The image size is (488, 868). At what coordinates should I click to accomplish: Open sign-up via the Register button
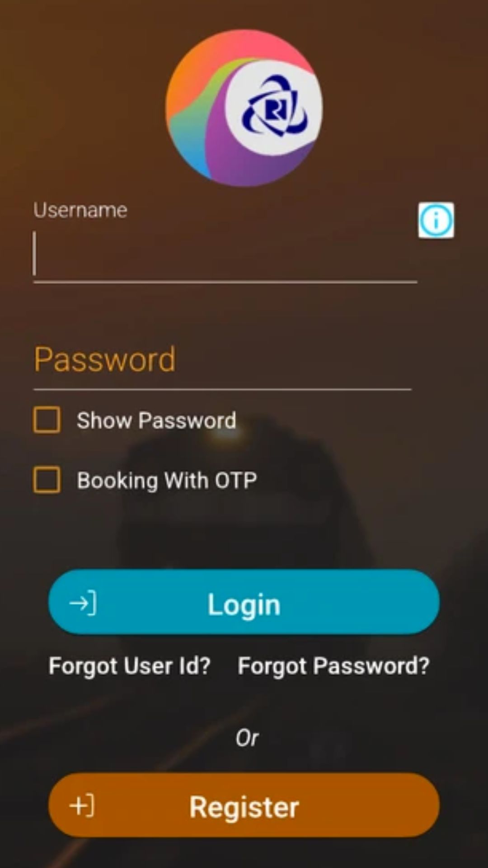pos(244,805)
